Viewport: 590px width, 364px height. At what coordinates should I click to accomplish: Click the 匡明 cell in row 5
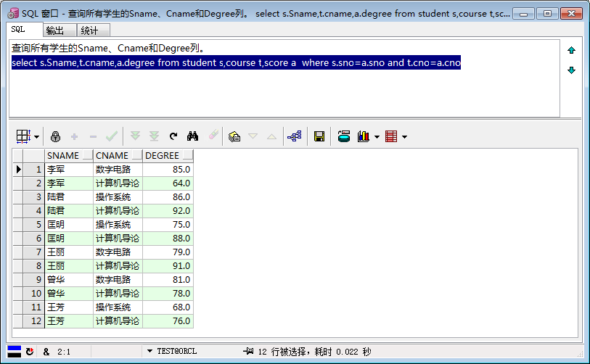[x=69, y=225]
